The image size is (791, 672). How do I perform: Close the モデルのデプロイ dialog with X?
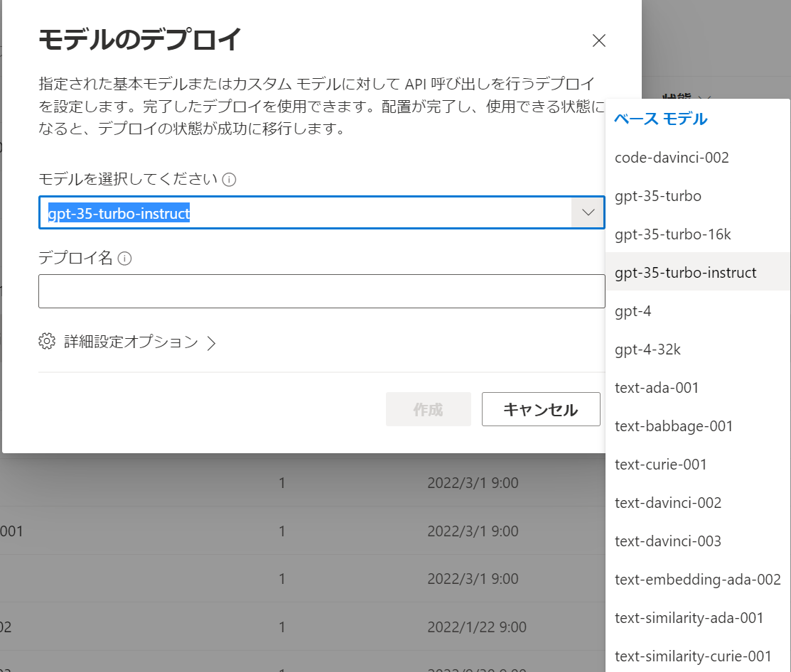click(599, 40)
